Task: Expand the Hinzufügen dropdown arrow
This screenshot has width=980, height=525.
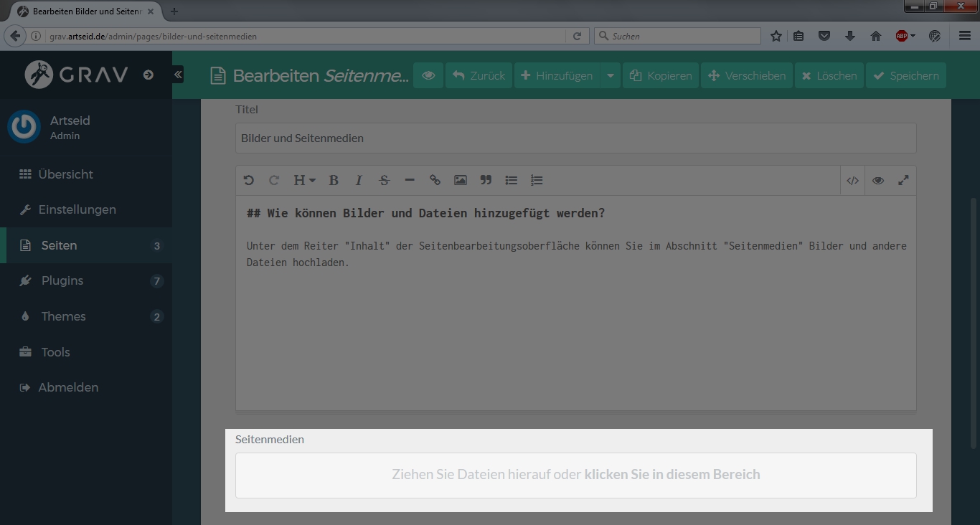Action: coord(611,75)
